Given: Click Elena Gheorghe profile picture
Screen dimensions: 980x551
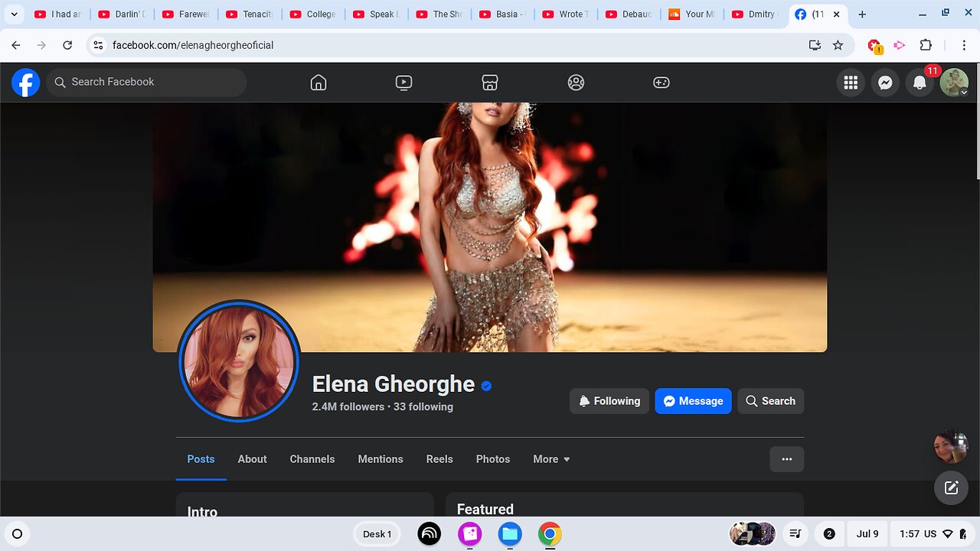Looking at the screenshot, I should (238, 361).
